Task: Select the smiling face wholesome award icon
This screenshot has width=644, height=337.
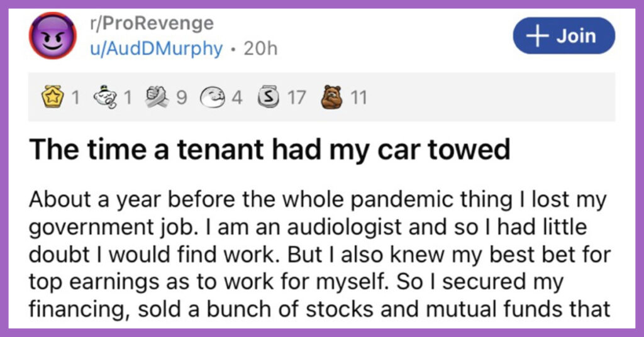Action: pyautogui.click(x=212, y=98)
